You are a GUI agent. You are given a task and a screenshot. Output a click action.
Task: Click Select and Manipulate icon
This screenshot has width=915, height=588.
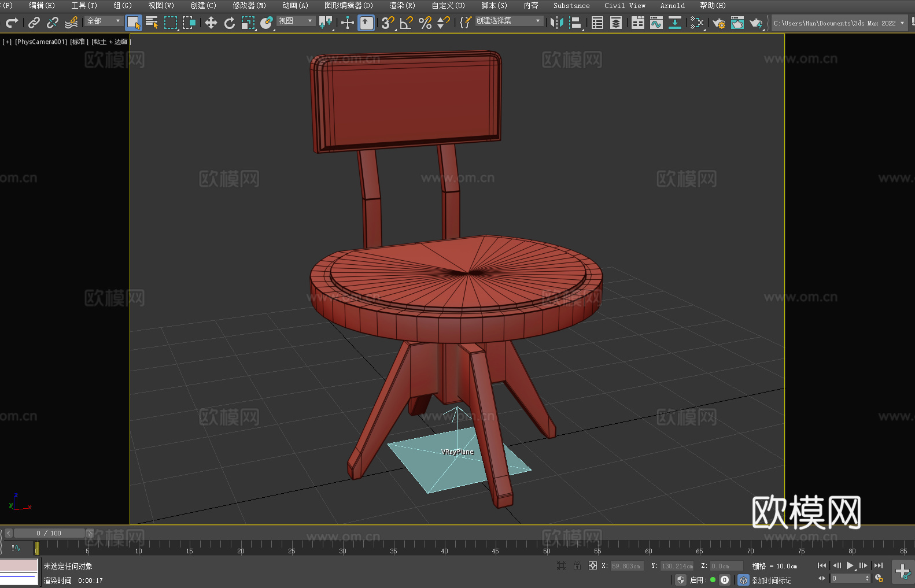coord(348,23)
